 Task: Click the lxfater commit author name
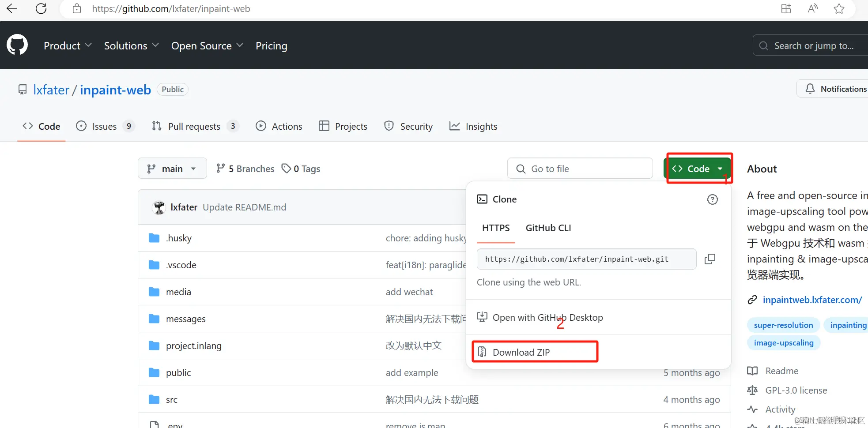tap(184, 207)
